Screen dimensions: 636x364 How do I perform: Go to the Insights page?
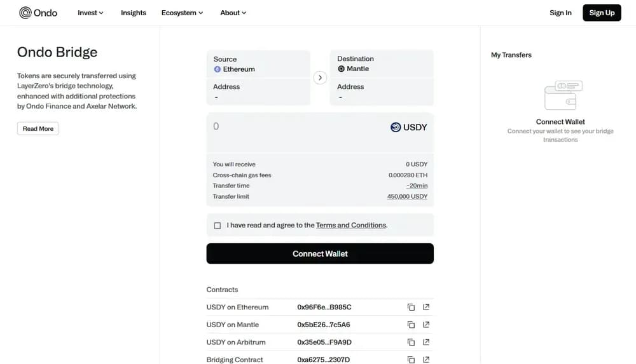coord(134,13)
